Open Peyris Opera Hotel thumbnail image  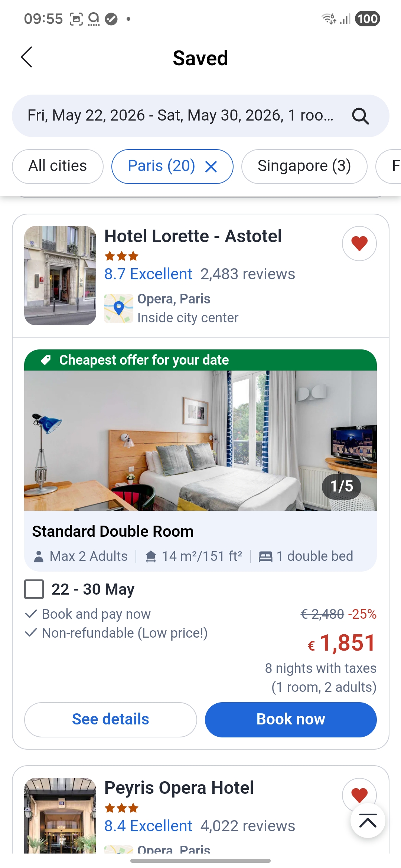coord(60,815)
